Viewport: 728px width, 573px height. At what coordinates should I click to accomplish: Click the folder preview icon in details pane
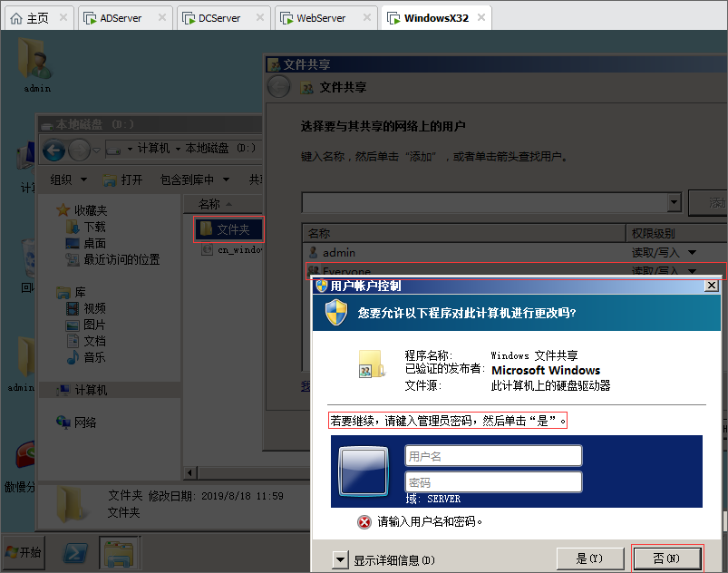(x=71, y=505)
